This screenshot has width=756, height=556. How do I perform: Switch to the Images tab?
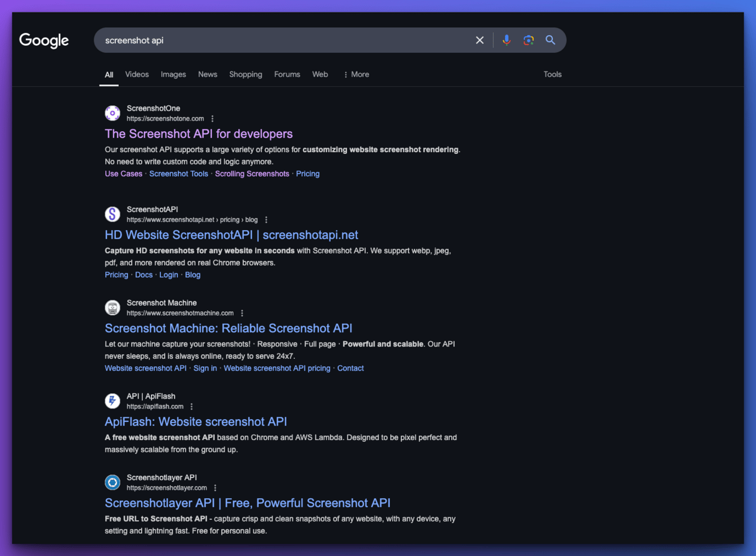pos(173,74)
